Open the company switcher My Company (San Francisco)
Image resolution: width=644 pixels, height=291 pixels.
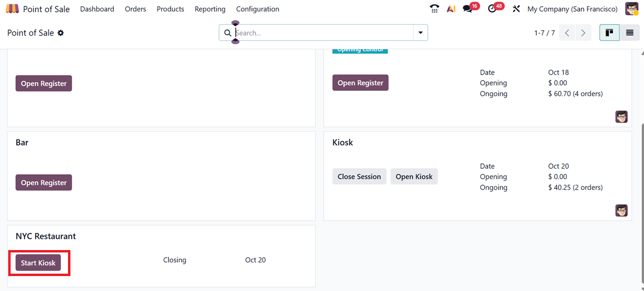point(572,9)
